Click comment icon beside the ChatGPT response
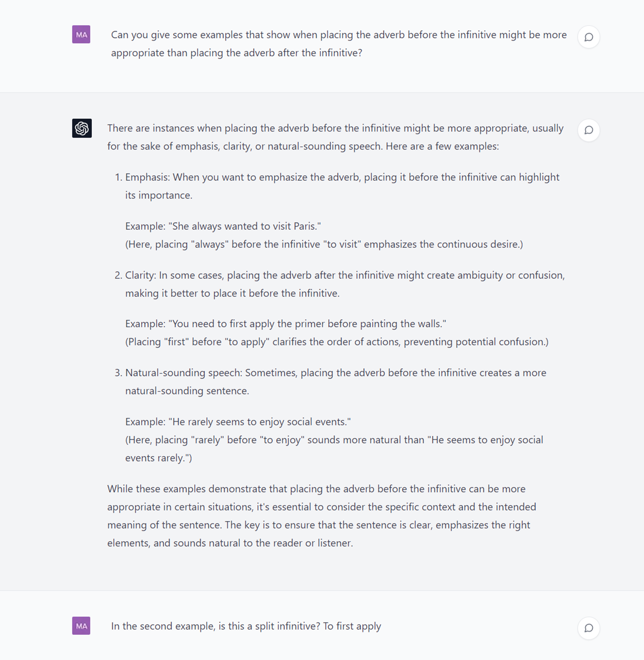 point(588,130)
